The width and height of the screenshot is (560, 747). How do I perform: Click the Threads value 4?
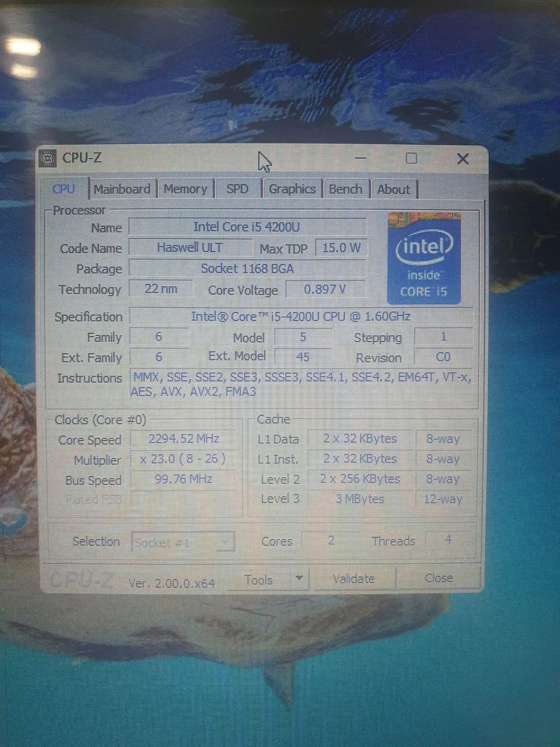(x=448, y=540)
